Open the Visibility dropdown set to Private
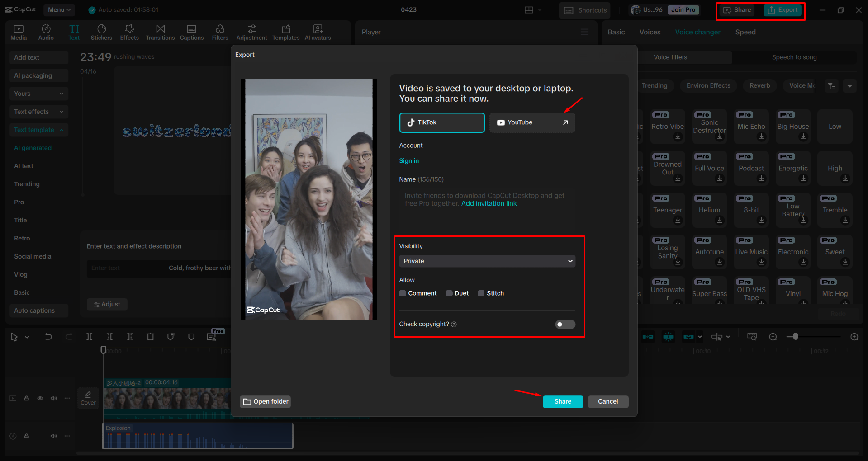This screenshot has height=461, width=868. click(x=487, y=261)
